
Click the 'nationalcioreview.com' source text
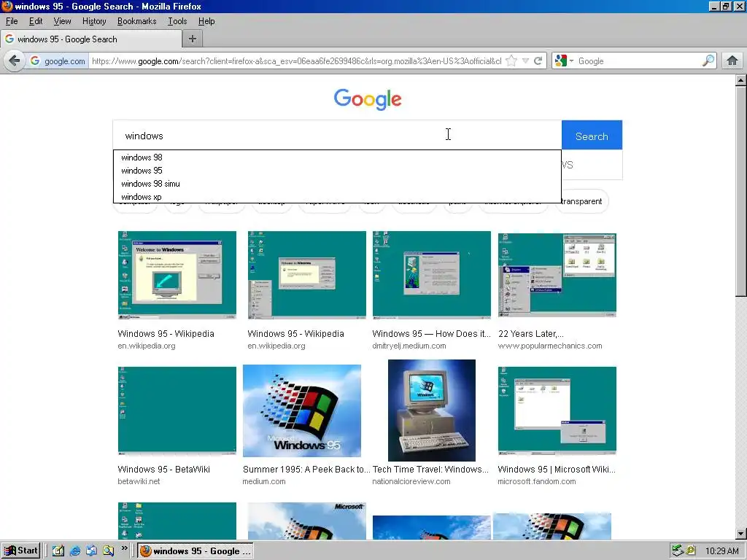411,481
